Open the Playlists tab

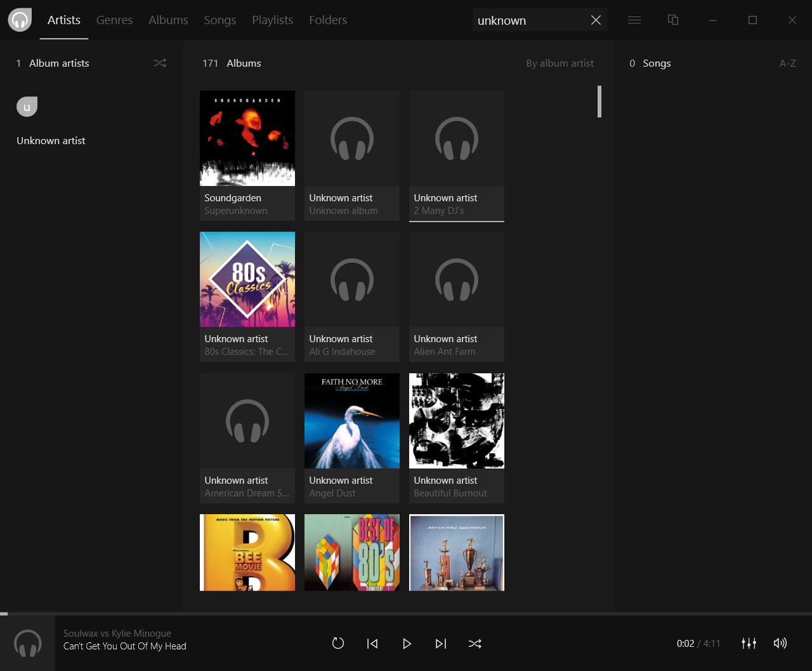[x=272, y=20]
